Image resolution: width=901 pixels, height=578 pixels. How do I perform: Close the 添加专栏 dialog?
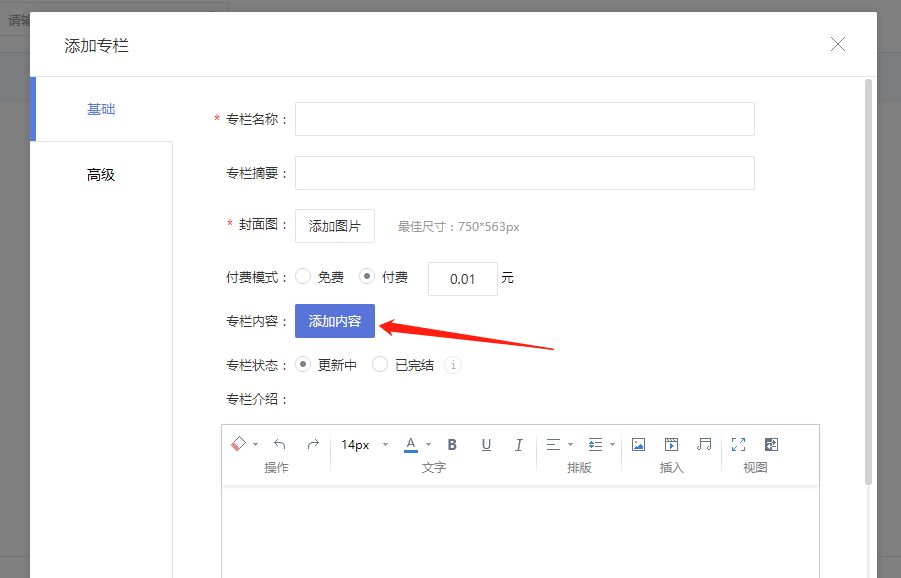[x=838, y=44]
